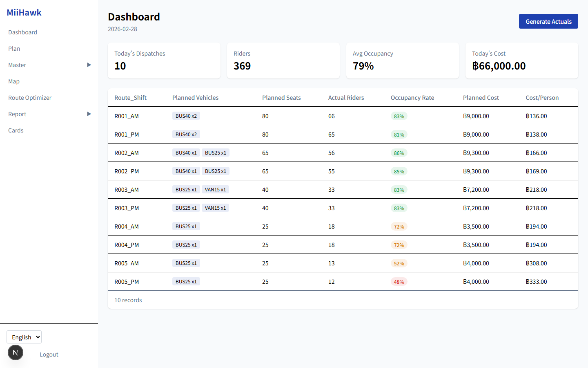
Task: Open the Map page
Action: click(14, 81)
